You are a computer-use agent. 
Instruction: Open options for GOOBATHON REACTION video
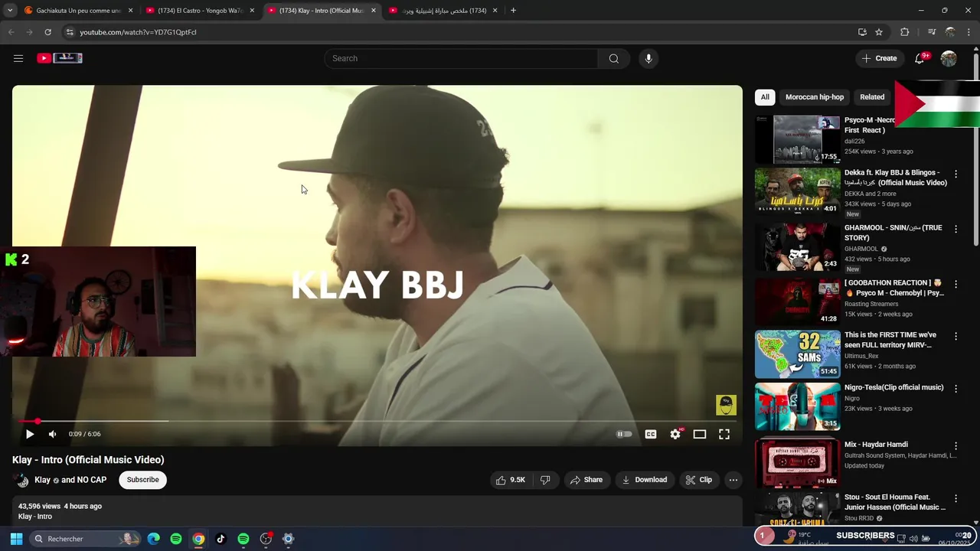point(955,284)
